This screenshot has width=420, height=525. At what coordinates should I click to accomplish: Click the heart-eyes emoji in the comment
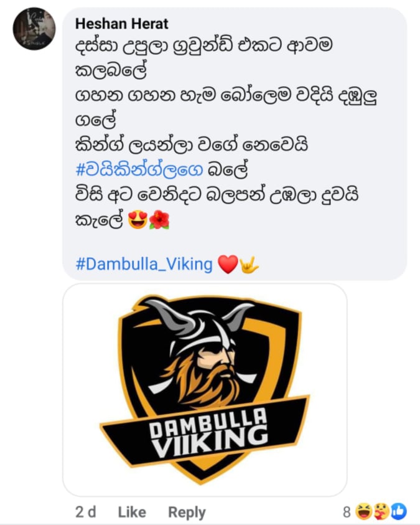(138, 220)
